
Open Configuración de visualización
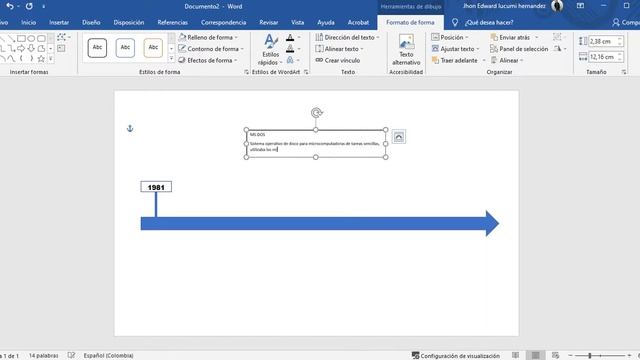click(456, 356)
